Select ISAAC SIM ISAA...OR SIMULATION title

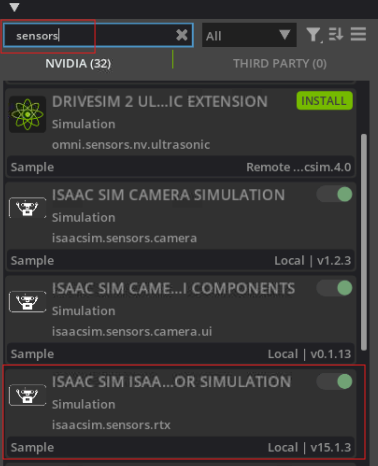pos(171,382)
